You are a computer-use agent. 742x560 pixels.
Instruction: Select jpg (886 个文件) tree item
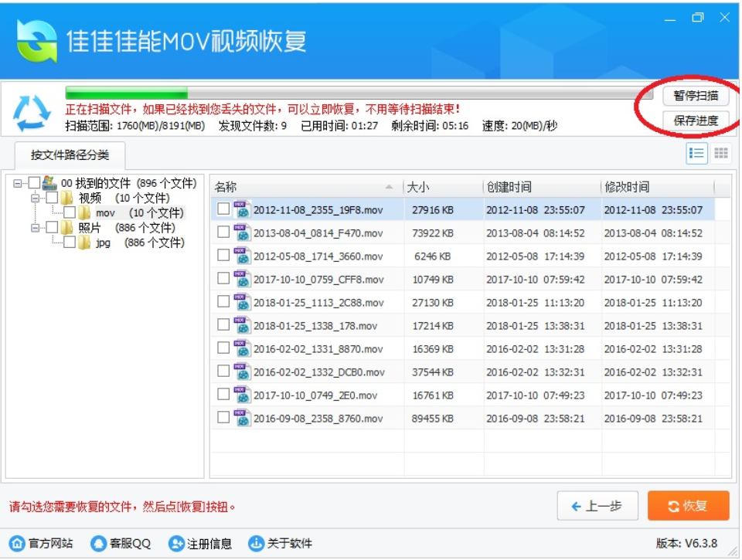(x=140, y=243)
